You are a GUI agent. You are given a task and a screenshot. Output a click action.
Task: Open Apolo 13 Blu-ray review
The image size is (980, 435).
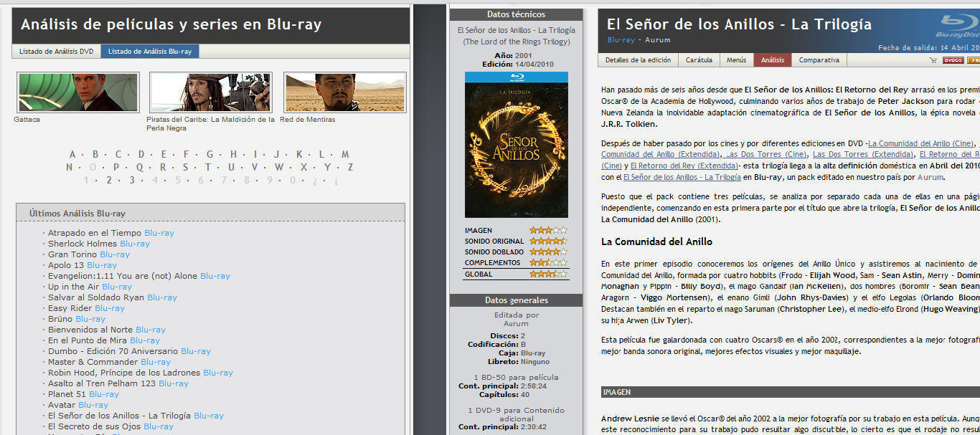click(83, 265)
